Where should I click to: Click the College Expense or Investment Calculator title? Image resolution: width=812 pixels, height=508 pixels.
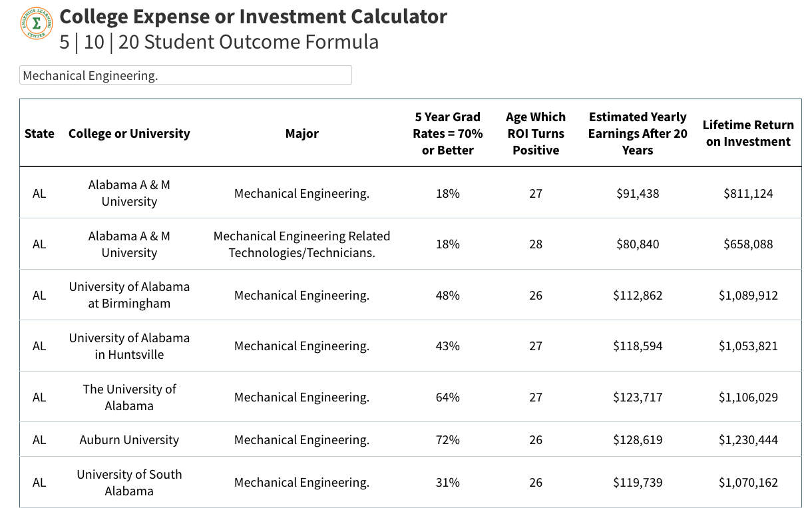click(x=253, y=17)
